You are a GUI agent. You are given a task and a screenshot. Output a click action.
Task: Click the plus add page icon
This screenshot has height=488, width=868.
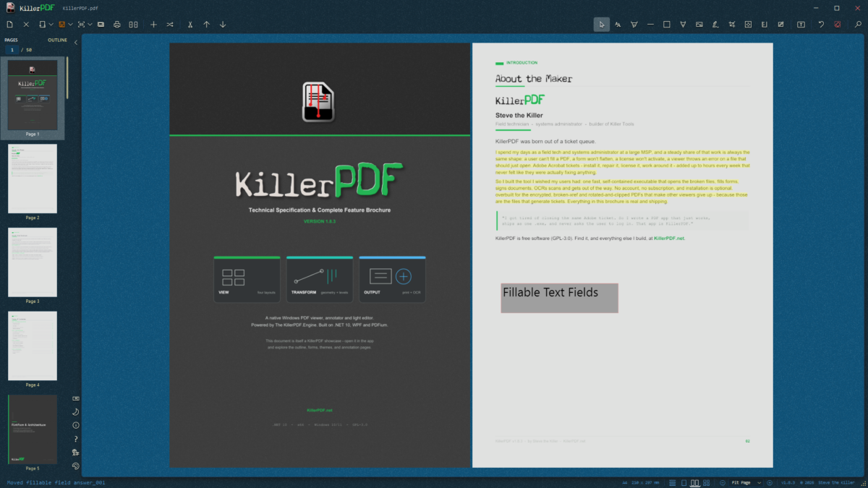[153, 25]
